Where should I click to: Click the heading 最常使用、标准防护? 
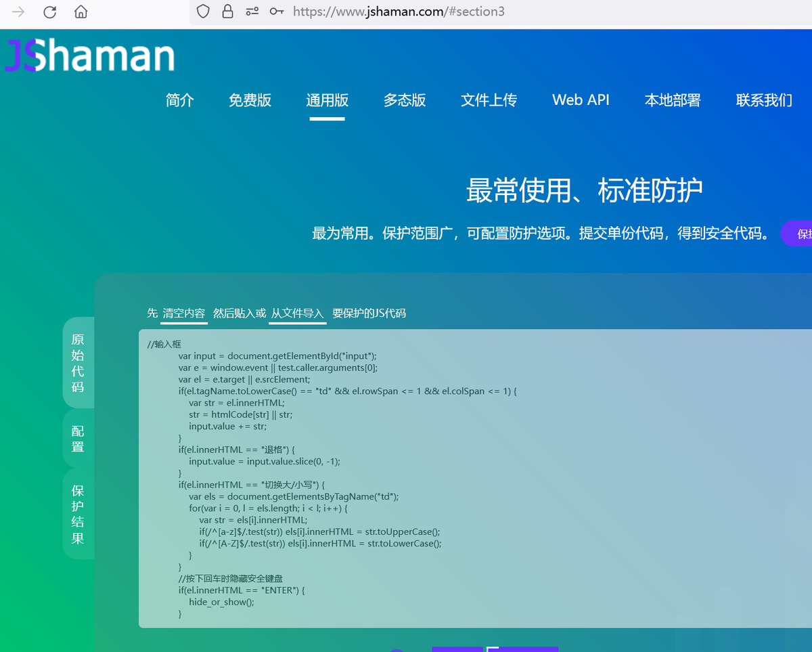(585, 190)
